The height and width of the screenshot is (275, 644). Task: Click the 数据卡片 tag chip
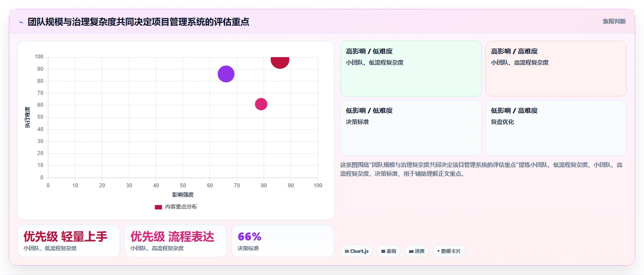pyautogui.click(x=449, y=251)
